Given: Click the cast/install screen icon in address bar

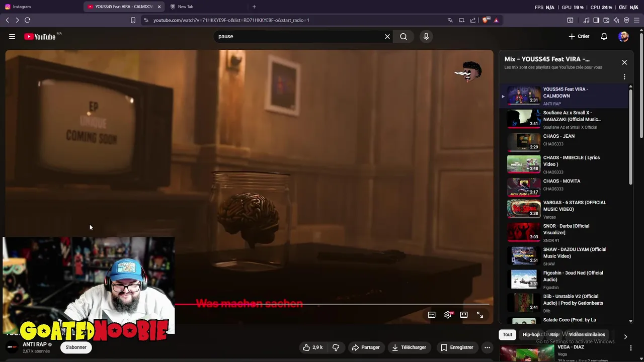Looking at the screenshot, I should point(461,20).
